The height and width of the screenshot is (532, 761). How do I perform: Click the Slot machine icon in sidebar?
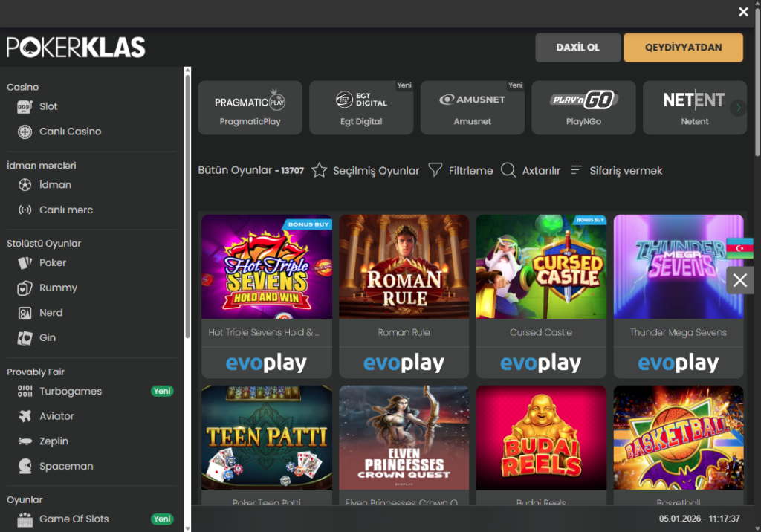(x=25, y=106)
